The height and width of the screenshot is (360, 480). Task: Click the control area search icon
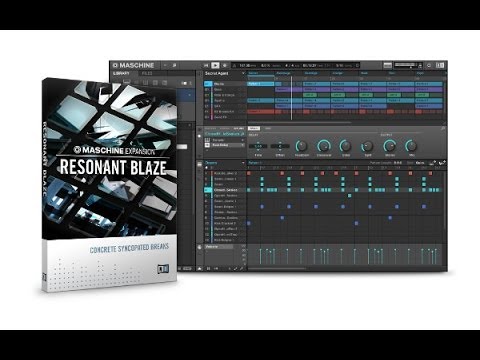click(x=443, y=128)
